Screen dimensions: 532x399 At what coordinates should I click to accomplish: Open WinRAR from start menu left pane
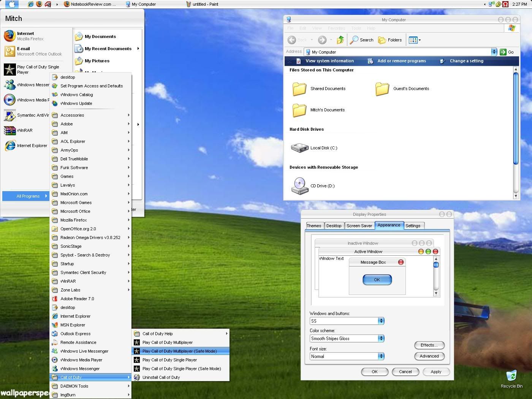pyautogui.click(x=19, y=130)
